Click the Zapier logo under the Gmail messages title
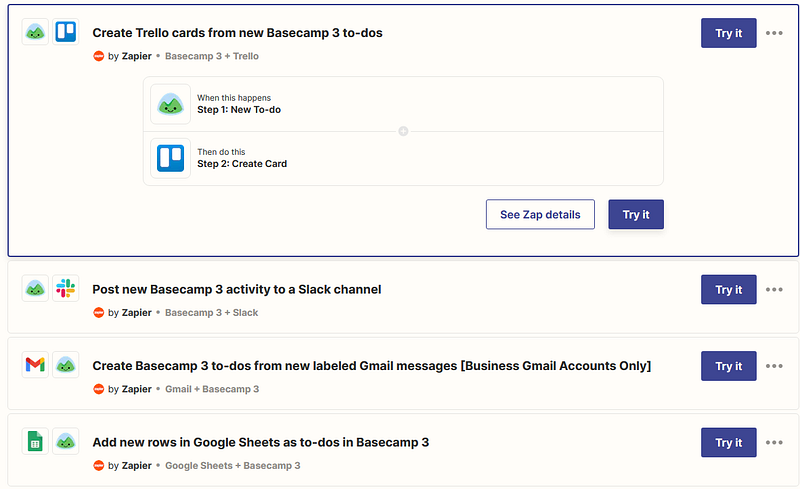 (98, 389)
